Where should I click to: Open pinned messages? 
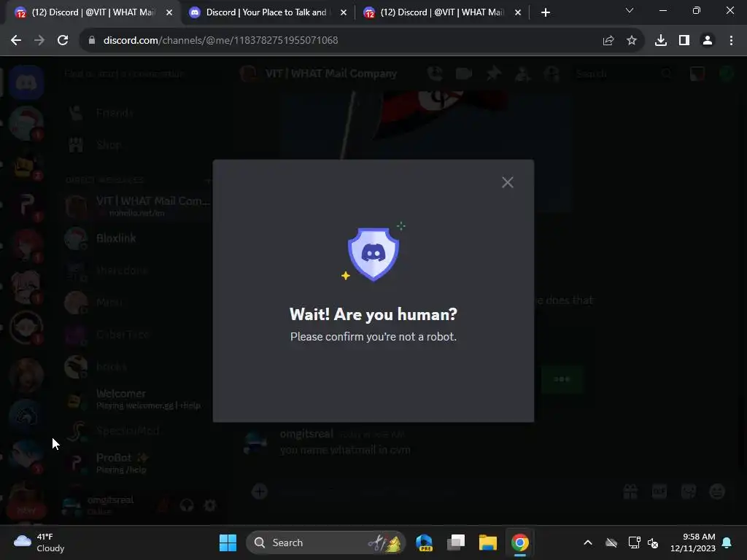click(494, 74)
